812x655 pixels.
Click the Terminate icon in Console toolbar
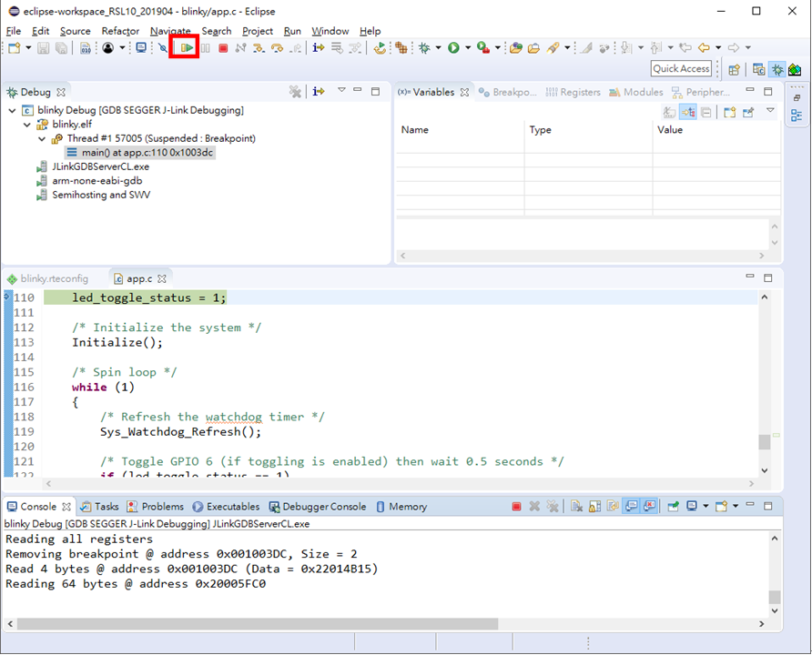[516, 507]
